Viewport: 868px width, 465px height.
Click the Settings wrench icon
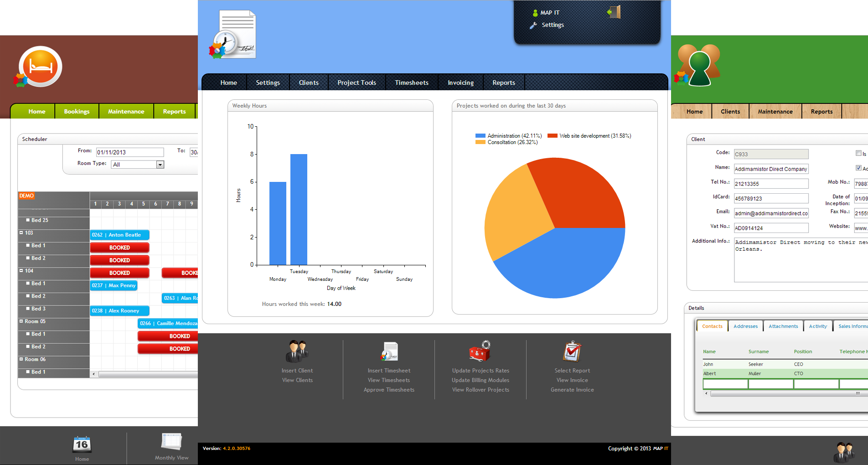533,26
